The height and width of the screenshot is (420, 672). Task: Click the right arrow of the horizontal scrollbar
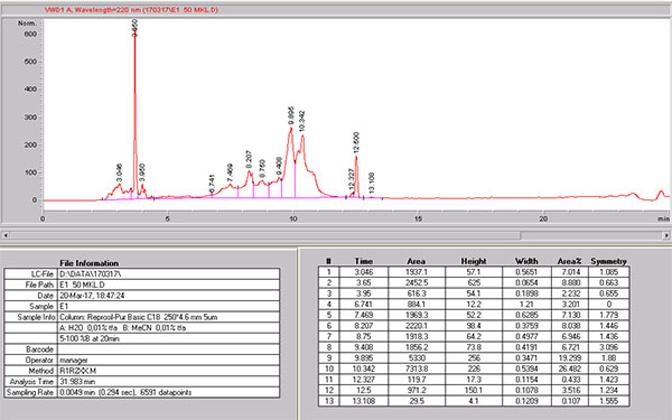[x=666, y=235]
